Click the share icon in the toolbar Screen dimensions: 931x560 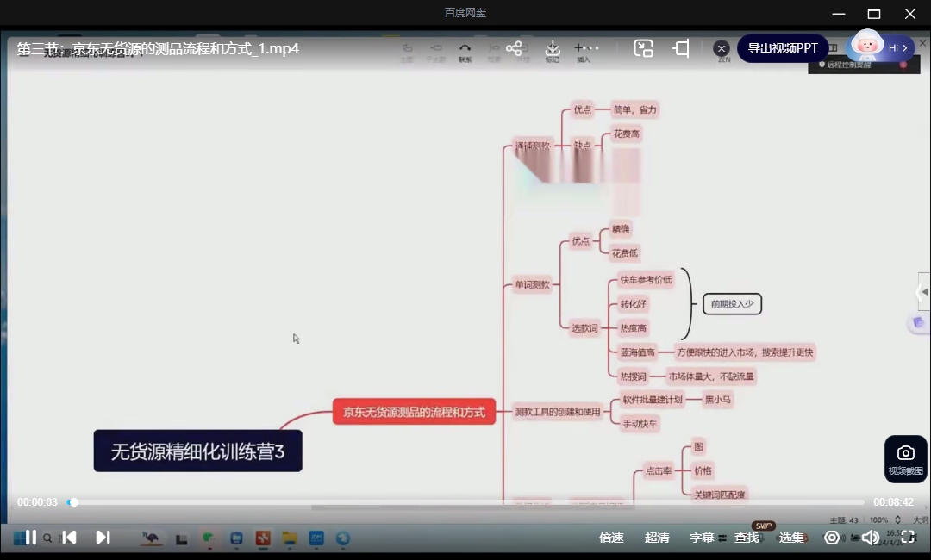[x=514, y=48]
